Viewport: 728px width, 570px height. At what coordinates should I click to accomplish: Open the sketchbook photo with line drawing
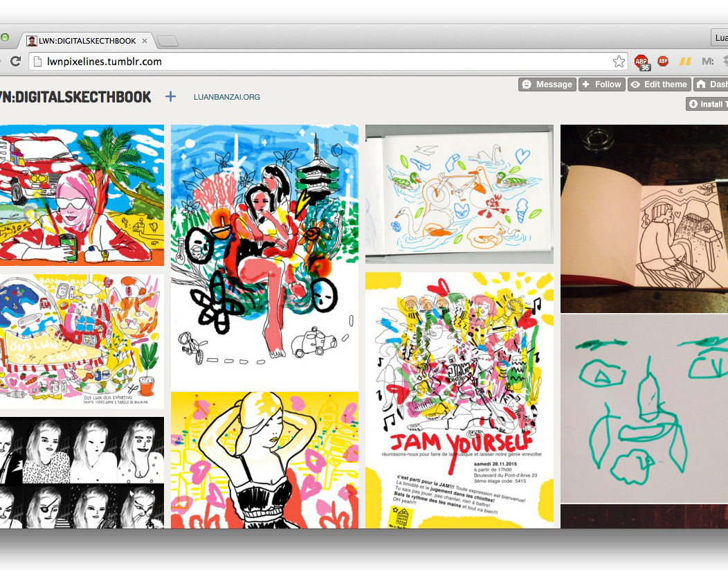[x=644, y=218]
